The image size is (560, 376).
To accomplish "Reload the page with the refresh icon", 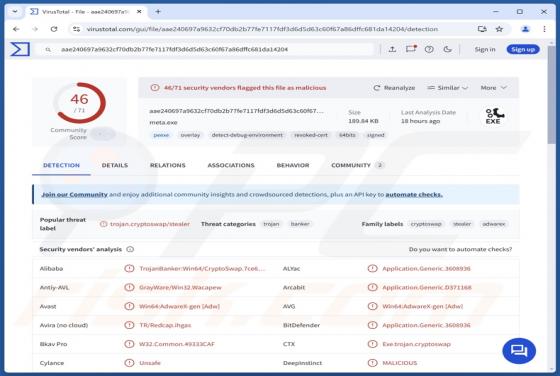I will (54, 29).
